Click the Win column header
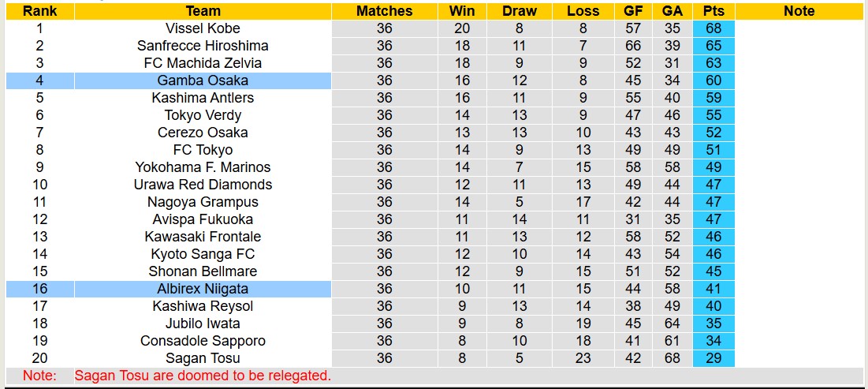868x389 pixels. (462, 11)
